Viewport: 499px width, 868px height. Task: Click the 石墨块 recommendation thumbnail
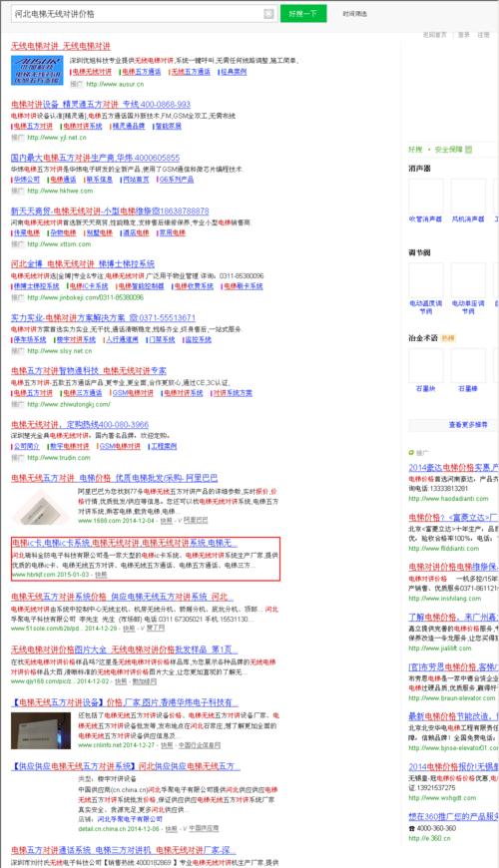point(425,365)
